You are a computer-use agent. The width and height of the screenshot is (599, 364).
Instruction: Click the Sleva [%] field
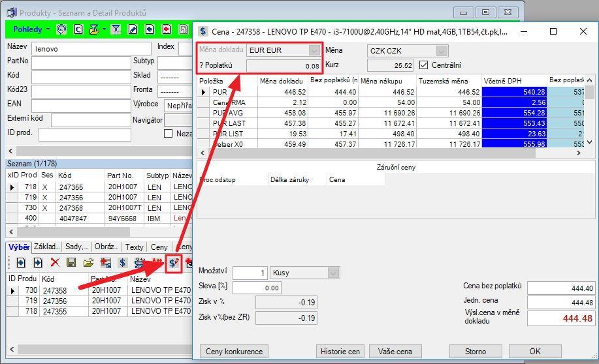point(257,288)
